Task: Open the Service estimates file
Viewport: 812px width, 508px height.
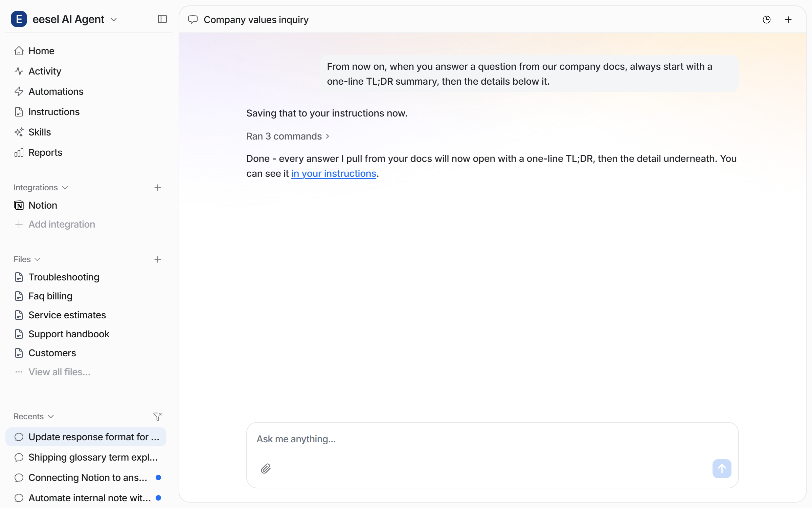Action: pyautogui.click(x=86, y=315)
